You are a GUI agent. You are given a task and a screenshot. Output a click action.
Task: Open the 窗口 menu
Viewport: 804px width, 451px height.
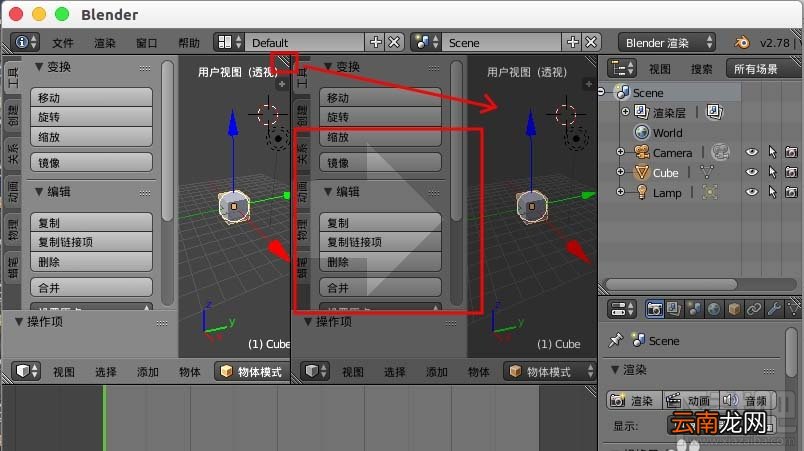(147, 43)
